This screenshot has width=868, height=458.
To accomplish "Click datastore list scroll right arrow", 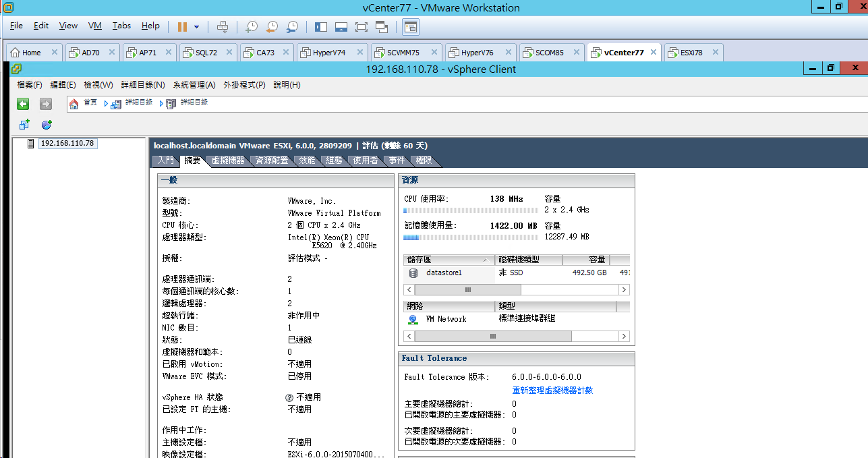I will 625,289.
